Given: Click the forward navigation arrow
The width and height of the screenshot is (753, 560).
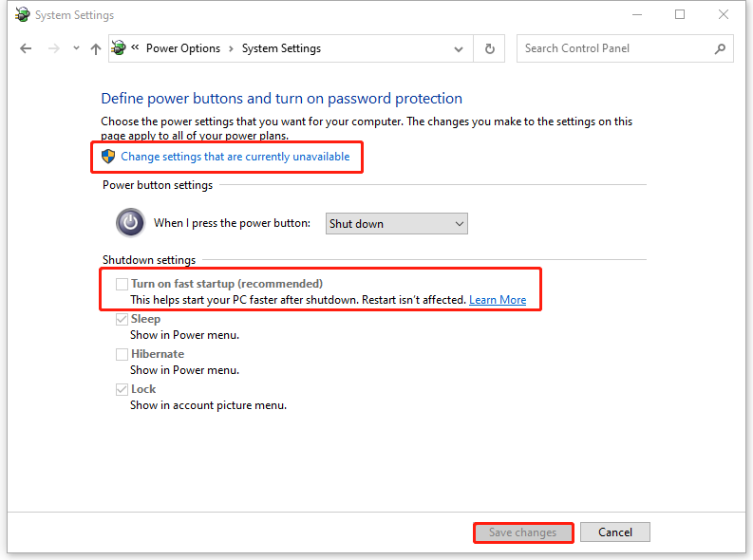Looking at the screenshot, I should (x=54, y=48).
